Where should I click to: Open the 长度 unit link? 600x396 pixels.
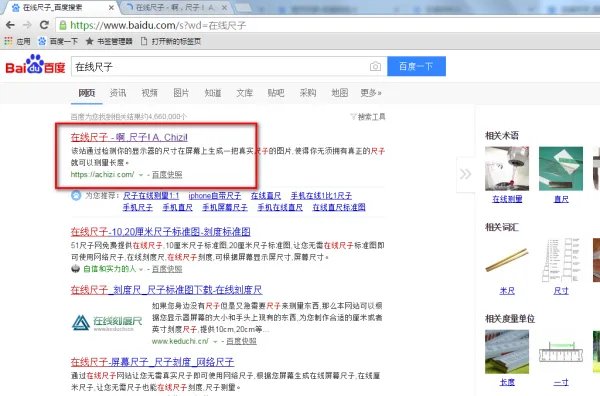pos(507,382)
